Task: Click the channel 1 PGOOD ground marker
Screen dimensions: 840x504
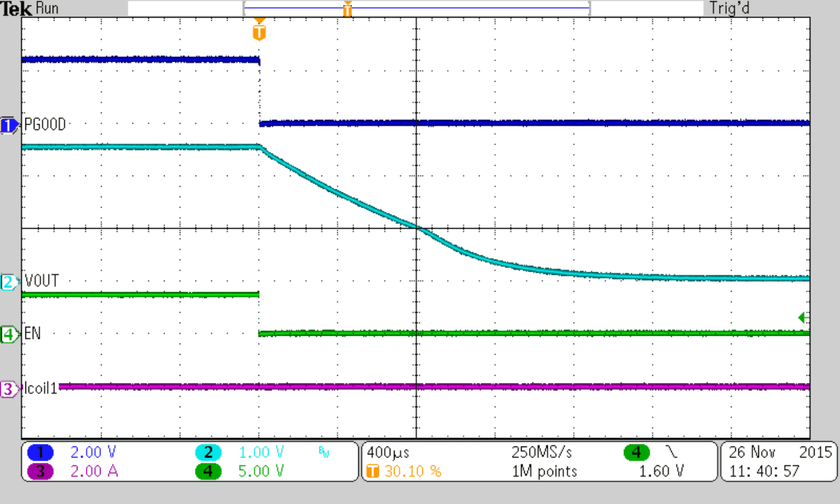Action: [x=10, y=125]
